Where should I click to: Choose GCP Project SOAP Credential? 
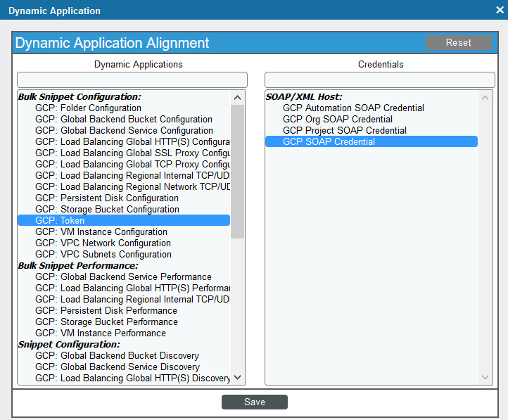[372, 130]
